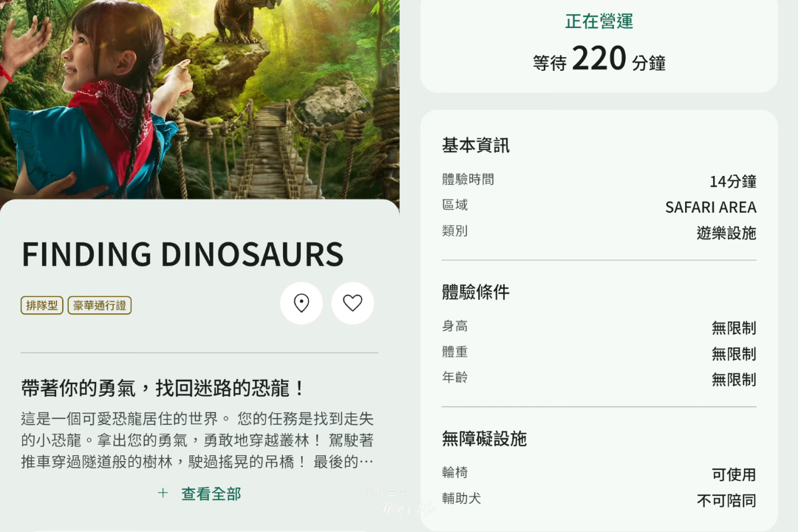Click the 基本資訊 section heading

click(x=475, y=146)
